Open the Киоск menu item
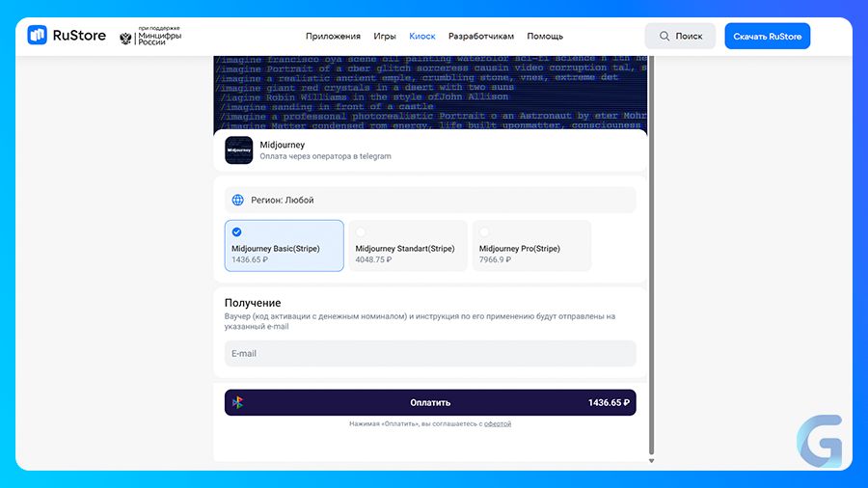Viewport: 868px width, 488px height. click(x=421, y=36)
